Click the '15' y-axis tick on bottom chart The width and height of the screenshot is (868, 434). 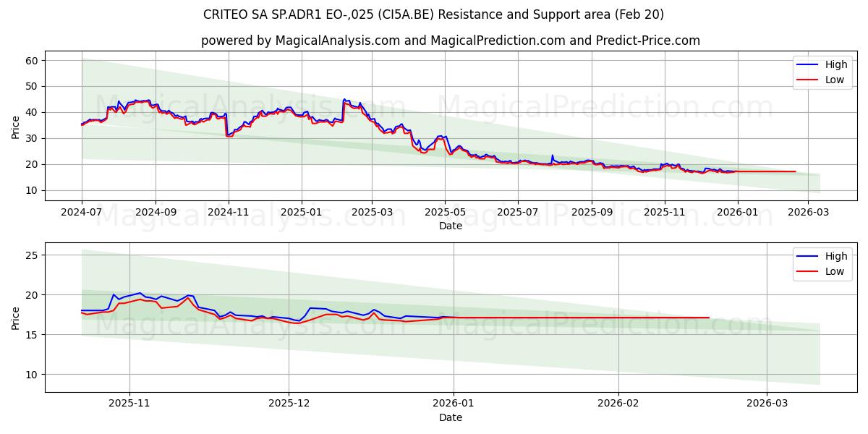31,335
